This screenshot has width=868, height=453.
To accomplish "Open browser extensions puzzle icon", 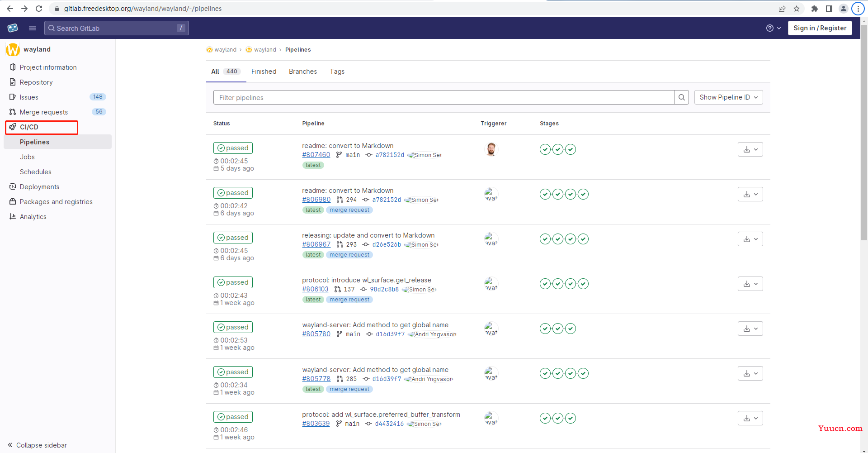I will [815, 9].
